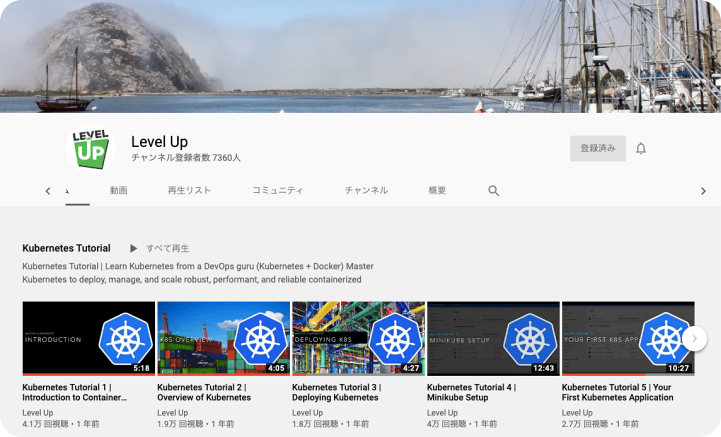Open Kubernetes Tutorial 4 Minikube Setup title
This screenshot has height=437, width=721.
(x=471, y=392)
